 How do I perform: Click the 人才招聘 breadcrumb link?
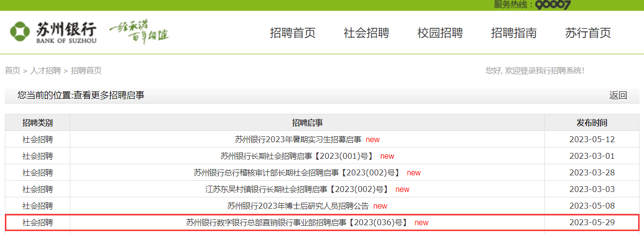pyautogui.click(x=45, y=70)
